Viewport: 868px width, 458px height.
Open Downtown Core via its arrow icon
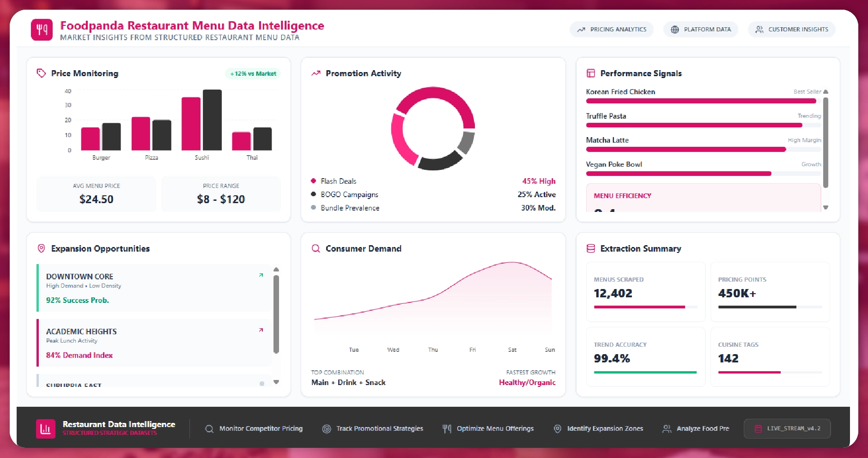click(x=261, y=275)
